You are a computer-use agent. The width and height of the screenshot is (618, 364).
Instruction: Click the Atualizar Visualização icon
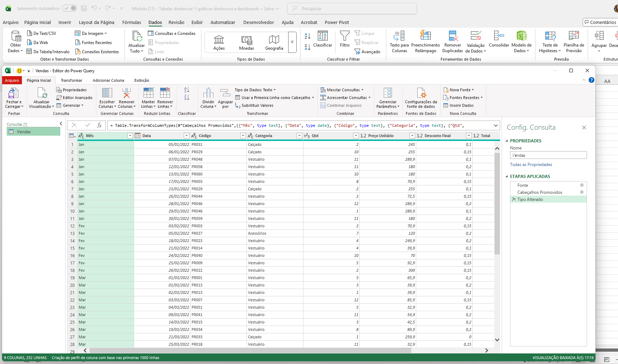click(42, 93)
